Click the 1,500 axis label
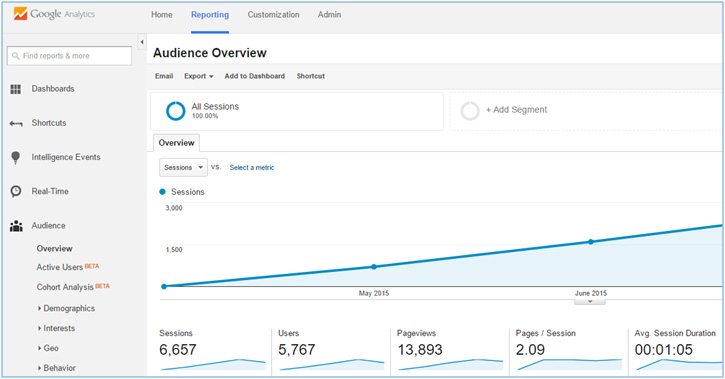This screenshot has height=379, width=725. point(174,250)
